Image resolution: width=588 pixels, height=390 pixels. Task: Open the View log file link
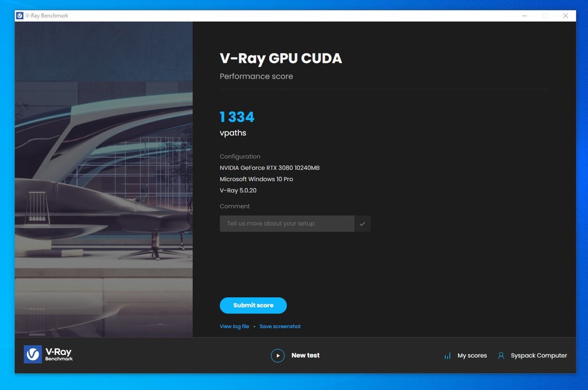[x=235, y=327]
